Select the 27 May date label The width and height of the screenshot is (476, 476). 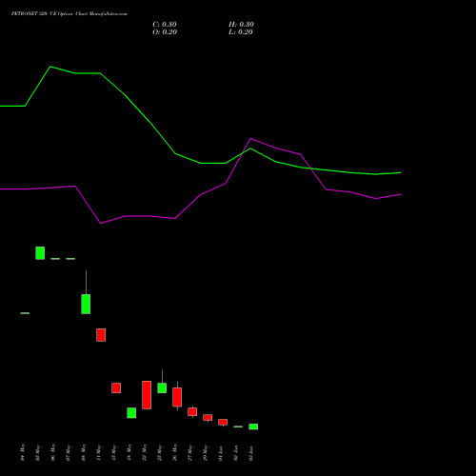[x=190, y=452]
